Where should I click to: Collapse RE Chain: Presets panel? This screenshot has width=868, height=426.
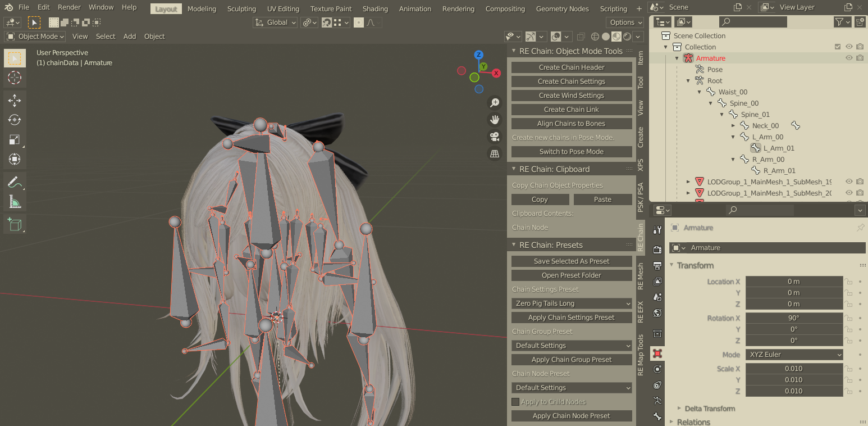tap(514, 245)
